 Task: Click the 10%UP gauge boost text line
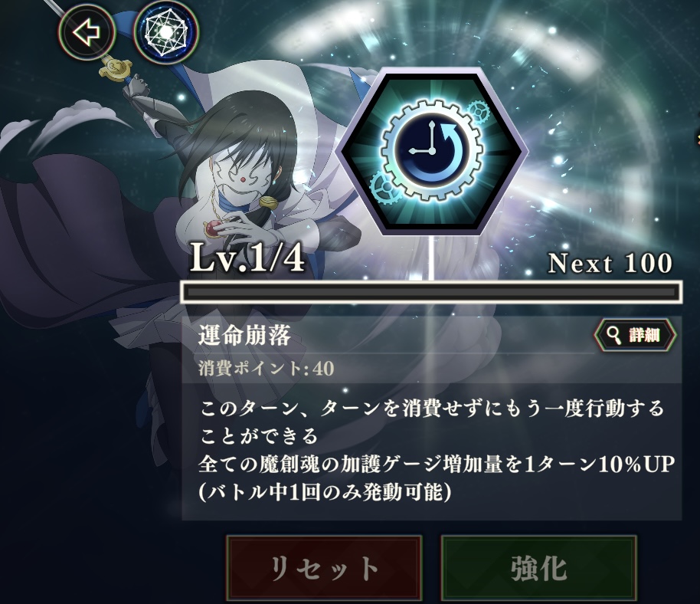[437, 464]
